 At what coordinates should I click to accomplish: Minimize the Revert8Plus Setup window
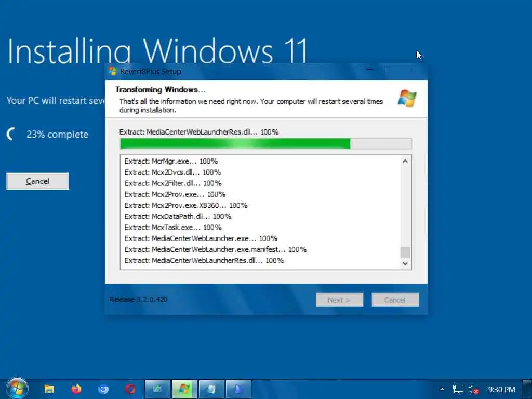click(x=369, y=71)
